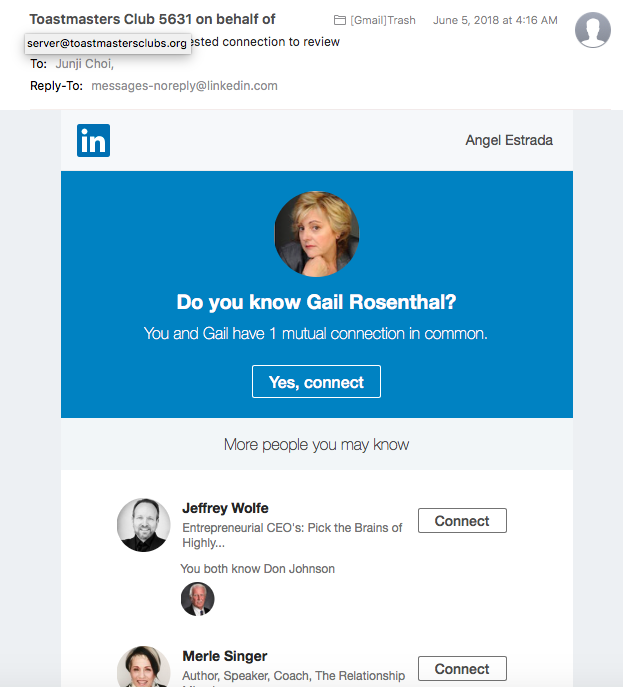This screenshot has height=687, width=623.
Task: Click the sender avatar placeholder icon
Action: [x=593, y=30]
